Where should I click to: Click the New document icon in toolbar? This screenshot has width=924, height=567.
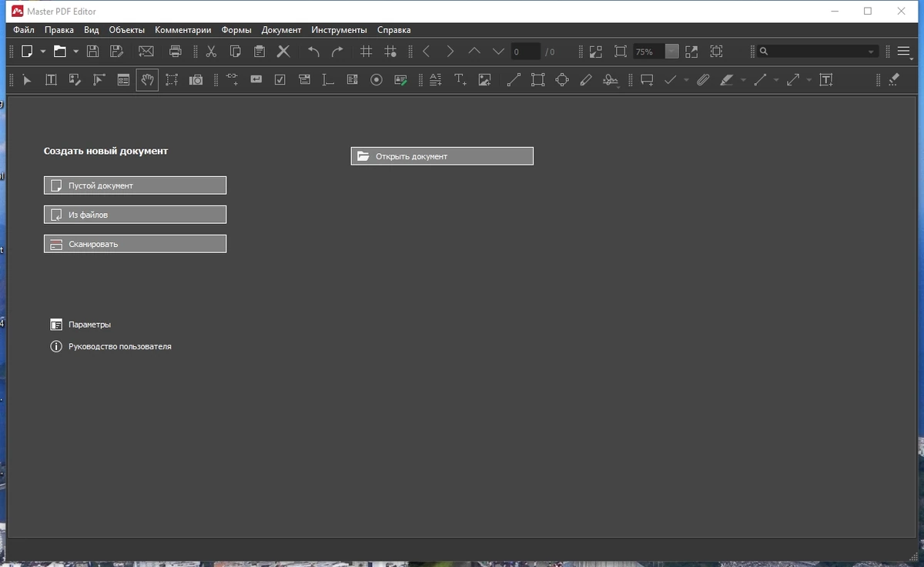(x=27, y=52)
